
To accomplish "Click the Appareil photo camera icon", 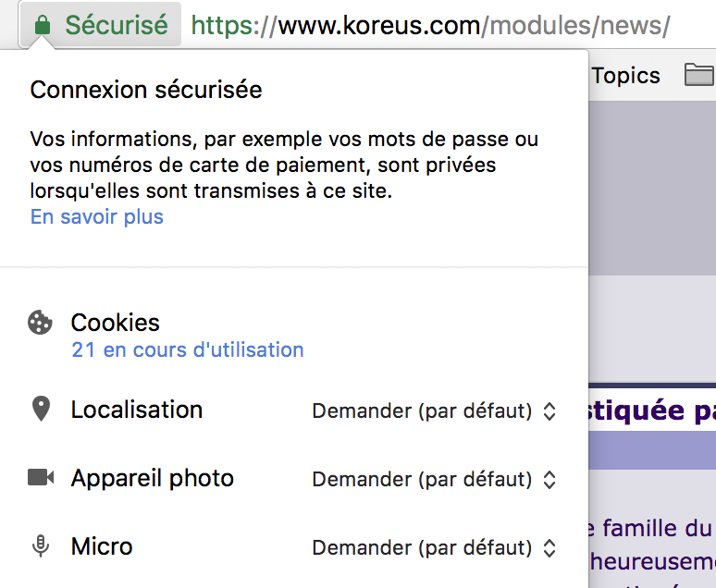I will (40, 478).
